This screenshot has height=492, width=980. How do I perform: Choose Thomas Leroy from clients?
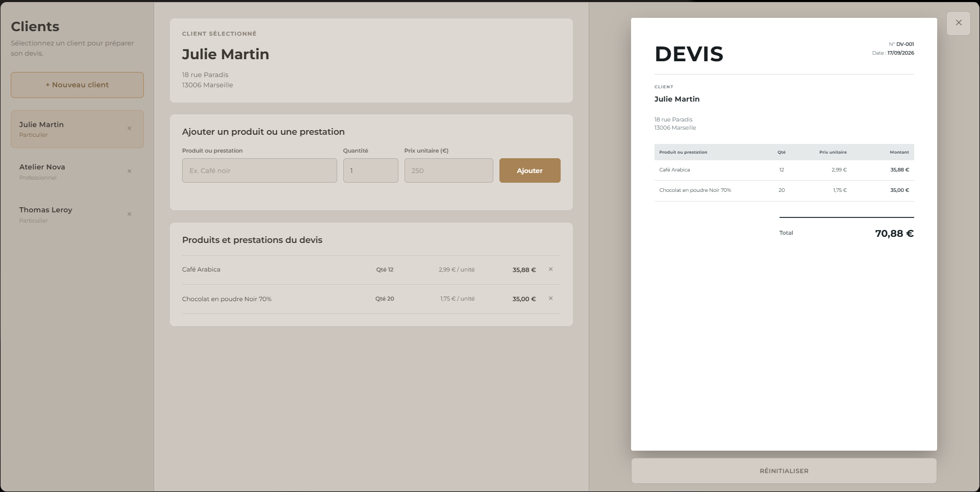click(x=77, y=215)
